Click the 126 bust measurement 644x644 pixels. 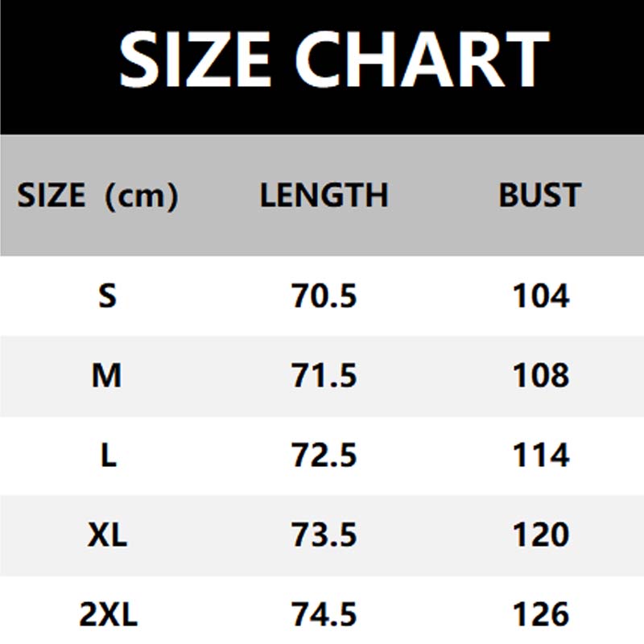click(540, 615)
